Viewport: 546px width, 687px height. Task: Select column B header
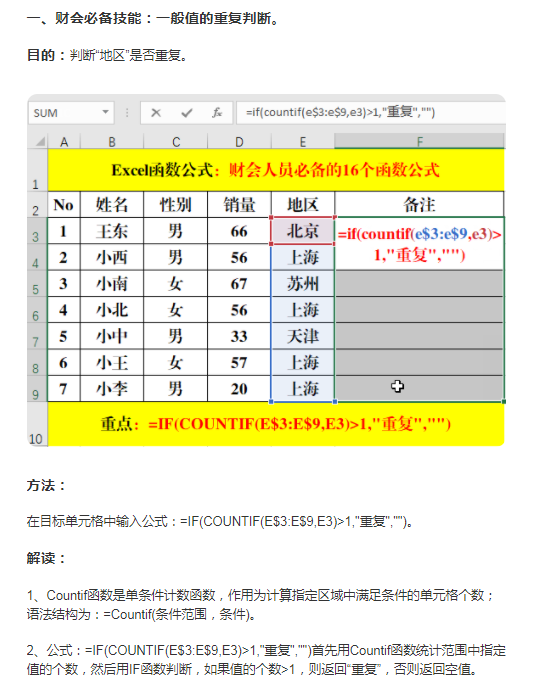click(112, 142)
